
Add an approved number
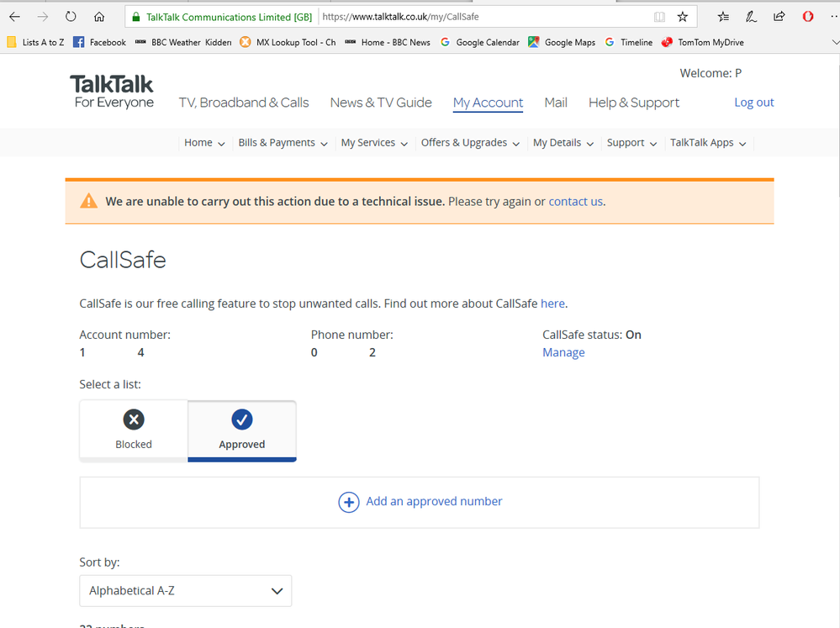tap(420, 502)
